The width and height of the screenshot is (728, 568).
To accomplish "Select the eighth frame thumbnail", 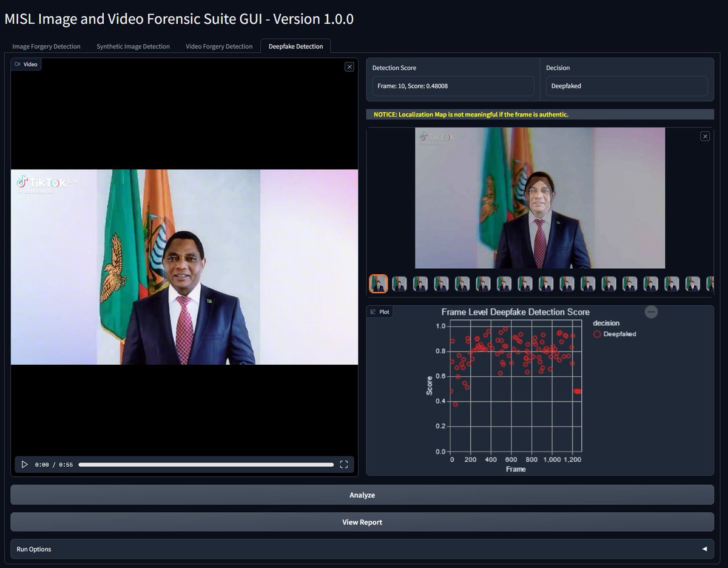I will coord(525,283).
